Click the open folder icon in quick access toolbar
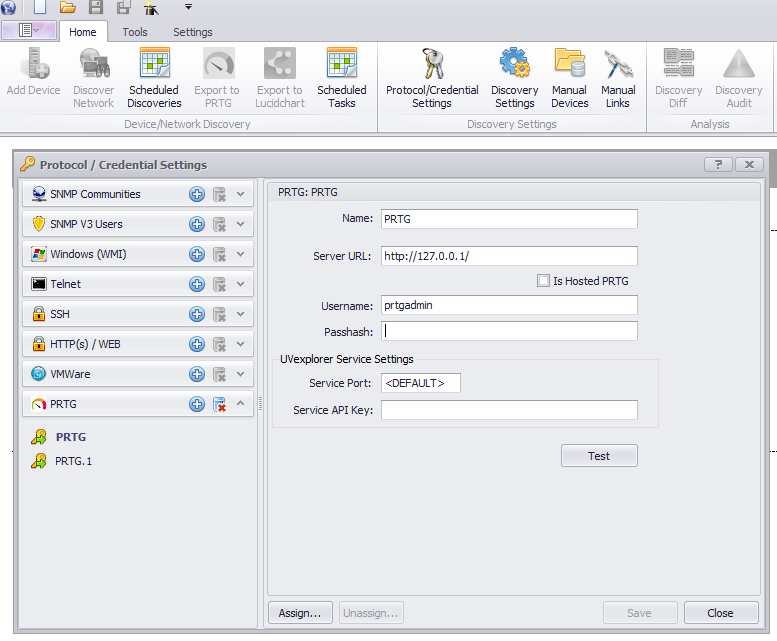 point(67,7)
